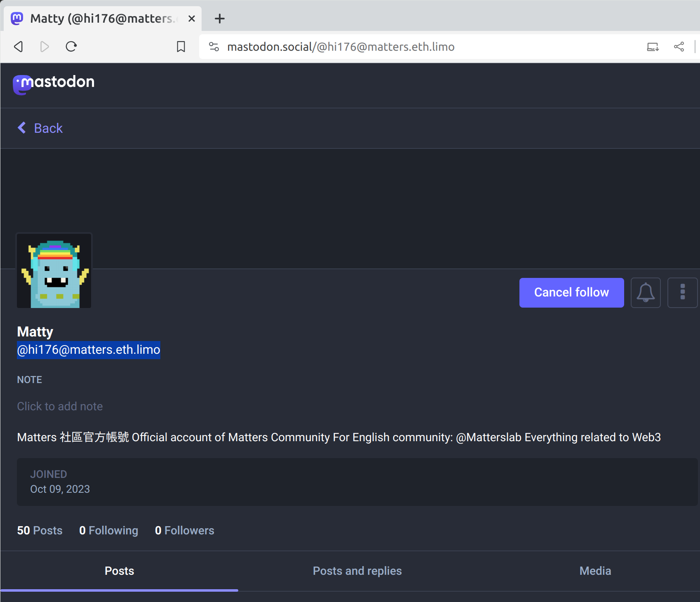Click the Mastodon logo
The height and width of the screenshot is (602, 700).
pos(54,85)
